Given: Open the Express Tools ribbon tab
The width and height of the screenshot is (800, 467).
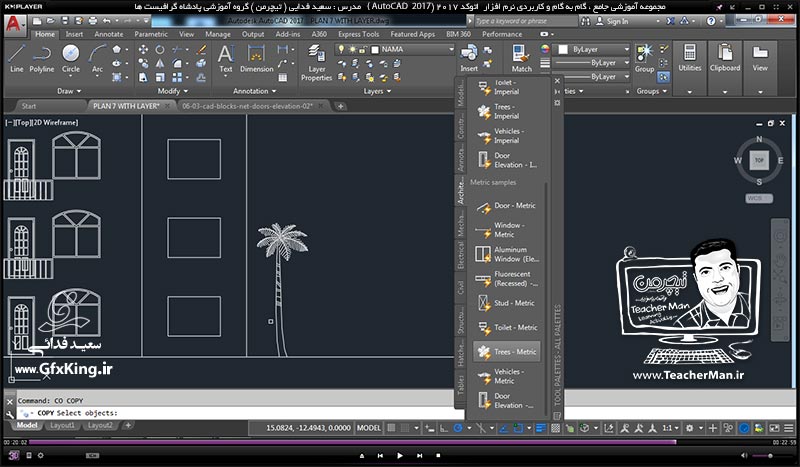Looking at the screenshot, I should coord(359,34).
